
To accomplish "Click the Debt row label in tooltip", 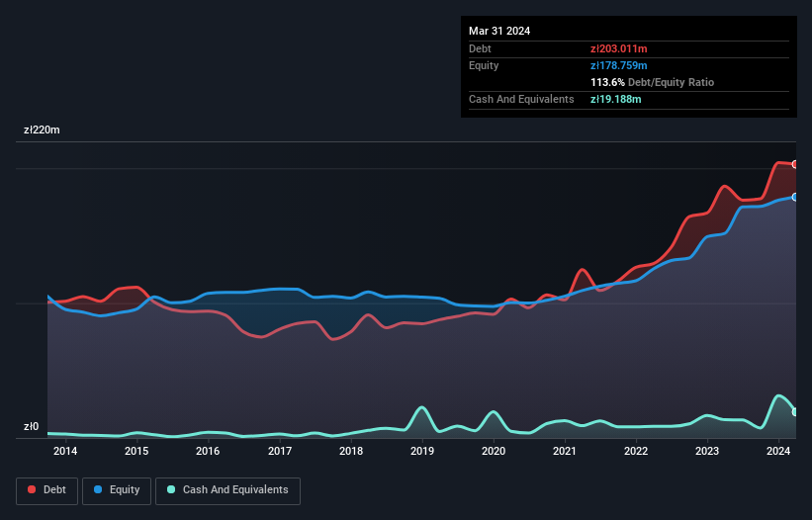I will [x=480, y=48].
